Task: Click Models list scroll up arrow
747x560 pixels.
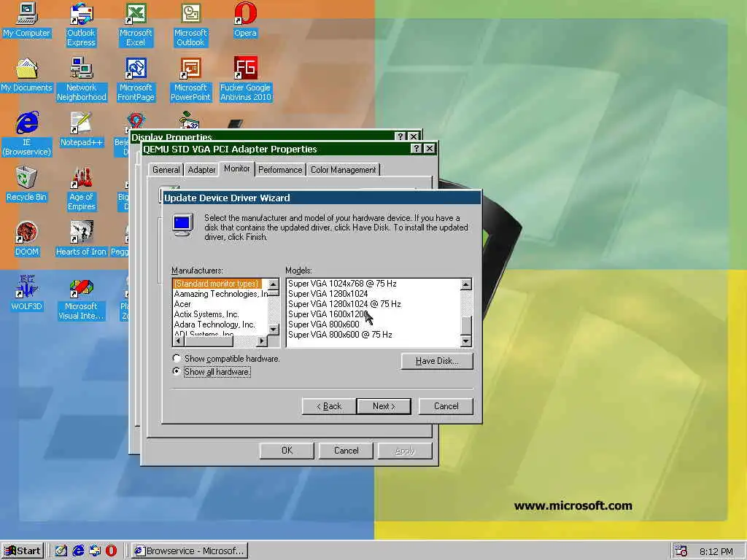Action: tap(466, 284)
